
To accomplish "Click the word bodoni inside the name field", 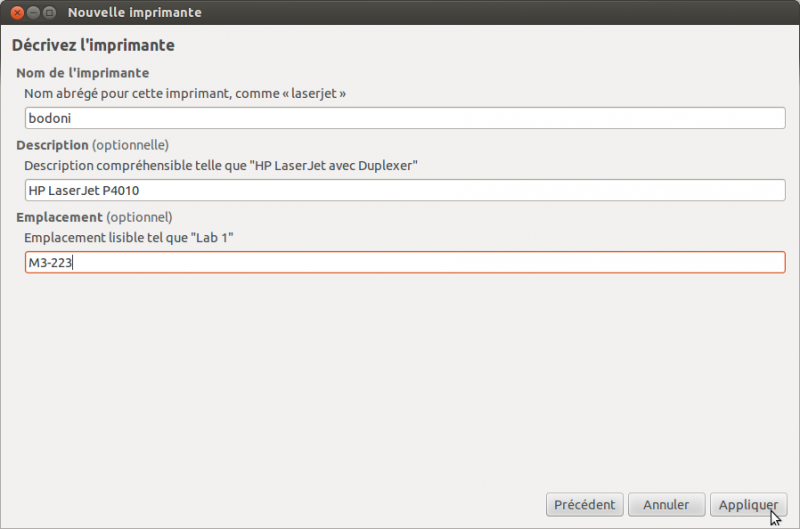I will click(49, 118).
